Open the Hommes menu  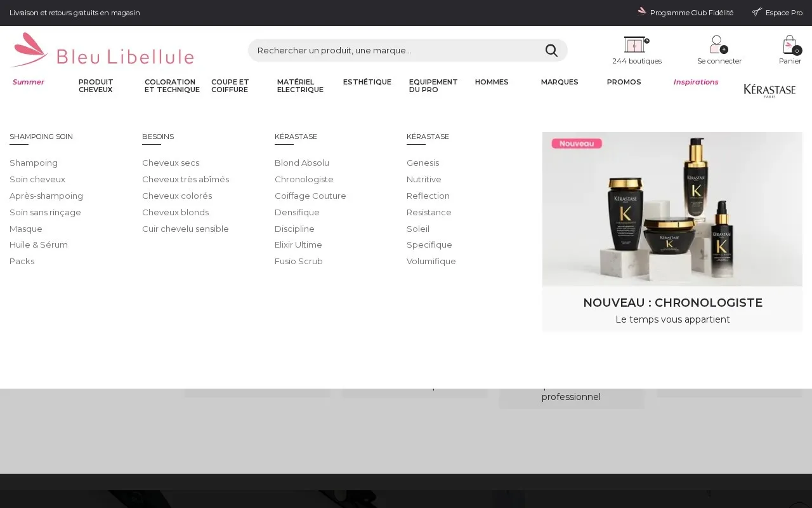pos(492,82)
